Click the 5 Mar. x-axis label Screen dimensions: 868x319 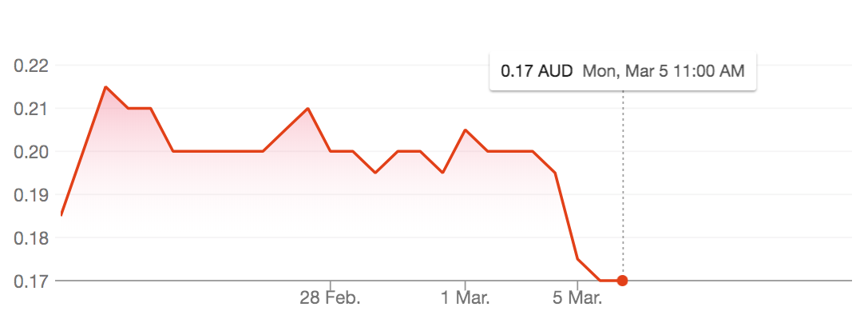pyautogui.click(x=577, y=298)
